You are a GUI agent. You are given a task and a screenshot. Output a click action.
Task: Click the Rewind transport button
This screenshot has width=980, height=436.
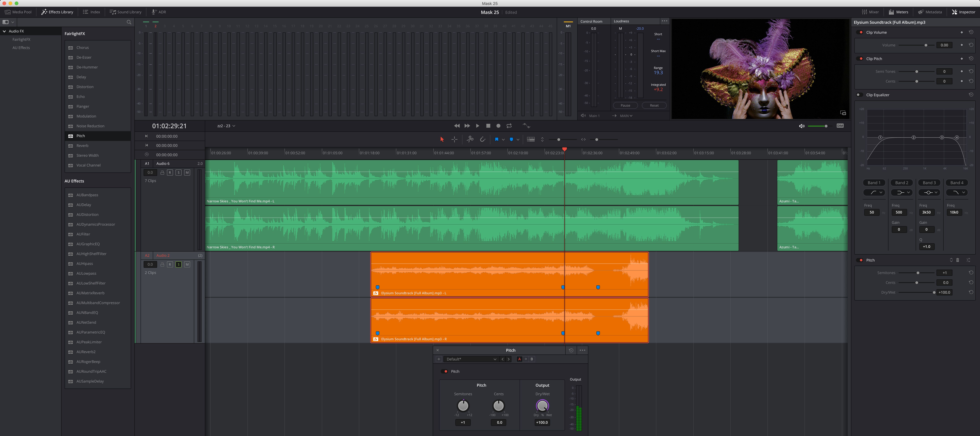coord(457,126)
